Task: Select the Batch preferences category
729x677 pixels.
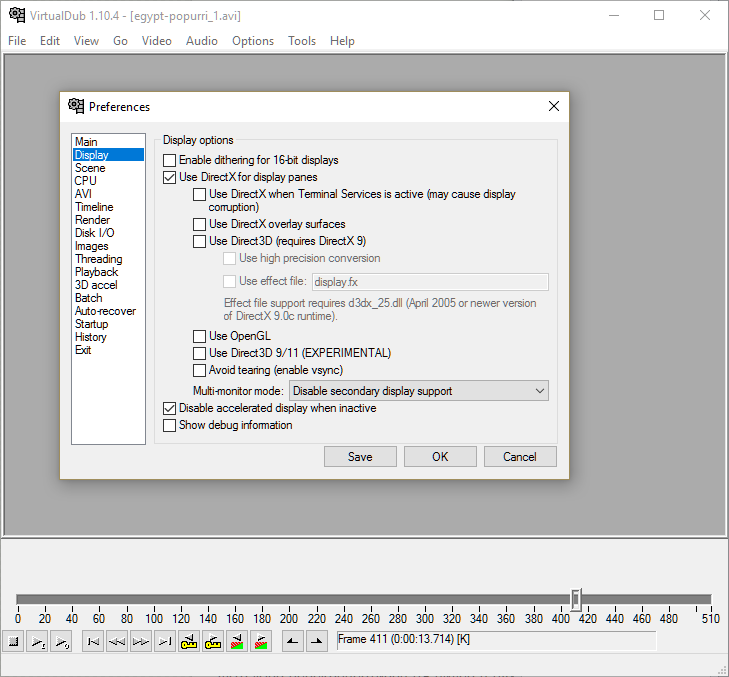Action: click(108, 298)
